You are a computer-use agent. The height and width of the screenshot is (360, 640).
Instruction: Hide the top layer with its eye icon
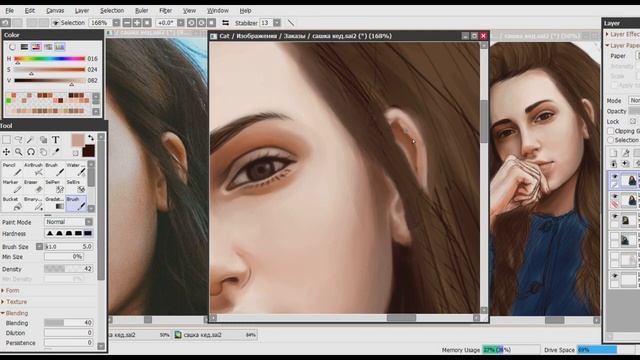(x=615, y=176)
